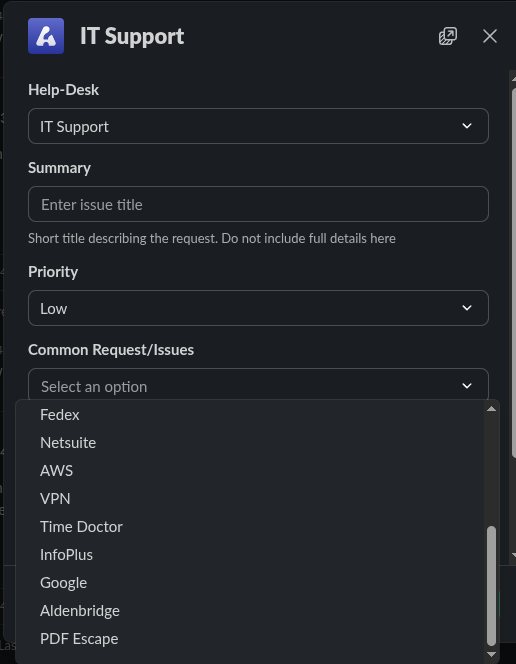This screenshot has width=516, height=664.
Task: Click the Priority dropdown chevron arrow
Action: pos(466,308)
